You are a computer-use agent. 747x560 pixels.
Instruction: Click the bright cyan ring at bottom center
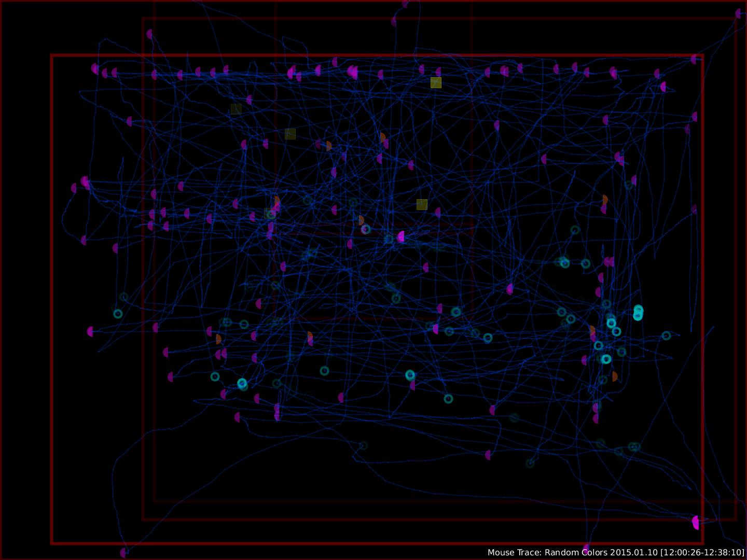click(x=410, y=375)
